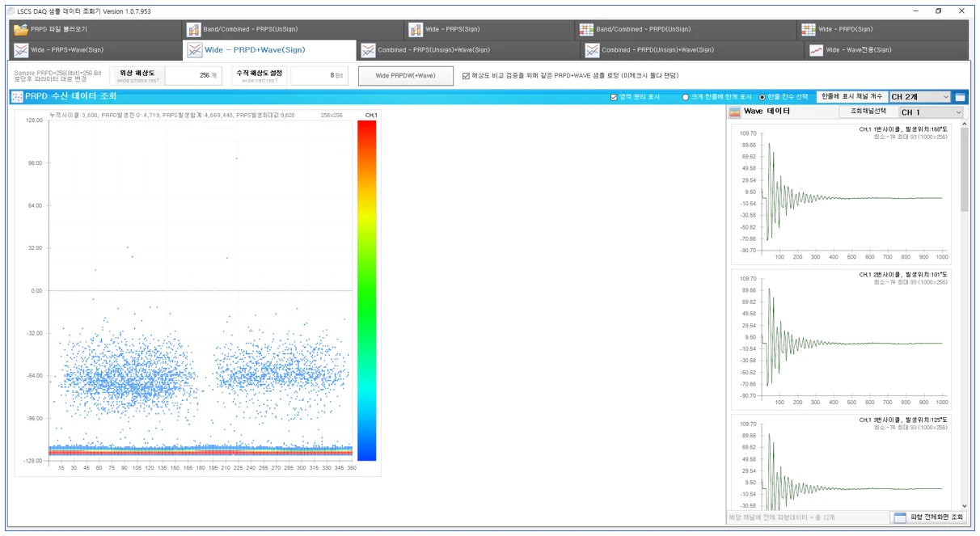980x536 pixels.
Task: Select the 한줄 칸수 선택 radio
Action: pos(762,97)
